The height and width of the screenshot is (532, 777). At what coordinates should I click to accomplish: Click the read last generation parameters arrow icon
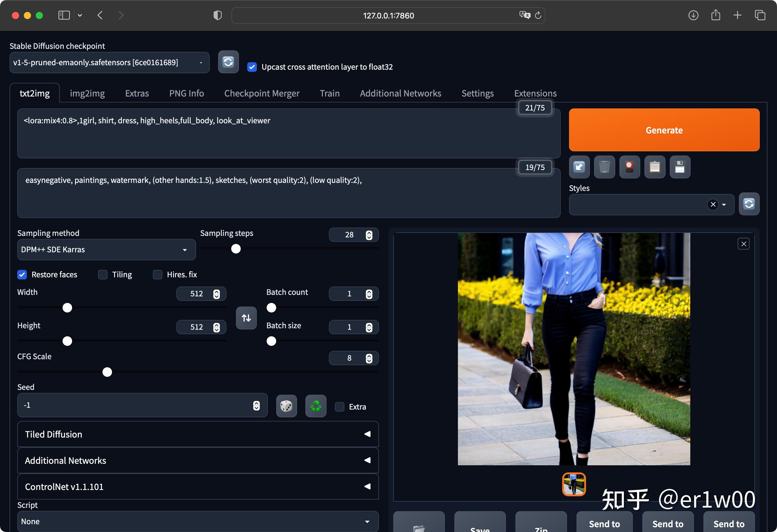(x=579, y=167)
